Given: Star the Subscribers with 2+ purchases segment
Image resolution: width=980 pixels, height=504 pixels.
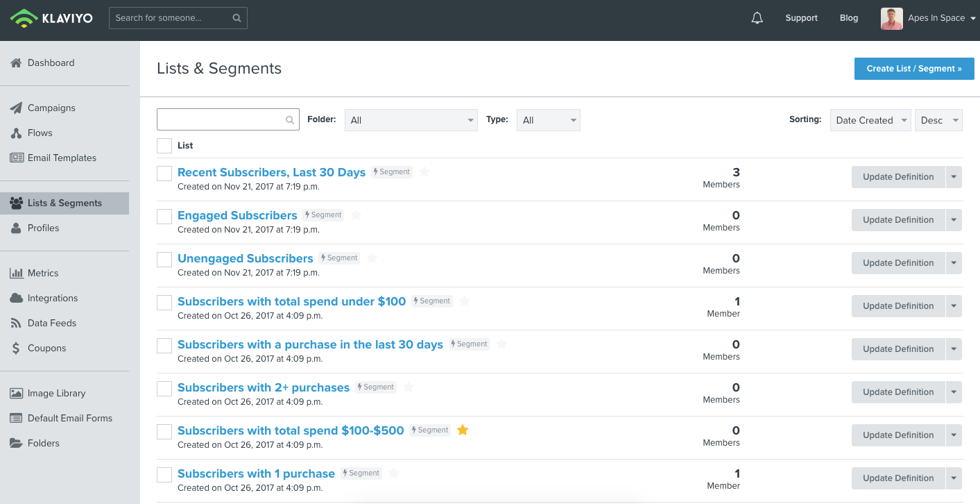Looking at the screenshot, I should pos(409,387).
